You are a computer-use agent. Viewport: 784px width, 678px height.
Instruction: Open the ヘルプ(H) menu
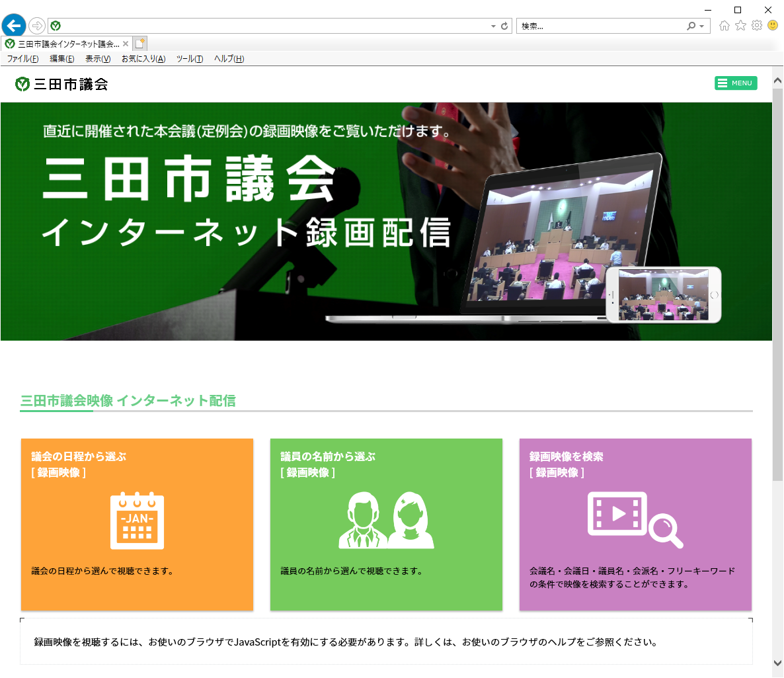point(229,59)
